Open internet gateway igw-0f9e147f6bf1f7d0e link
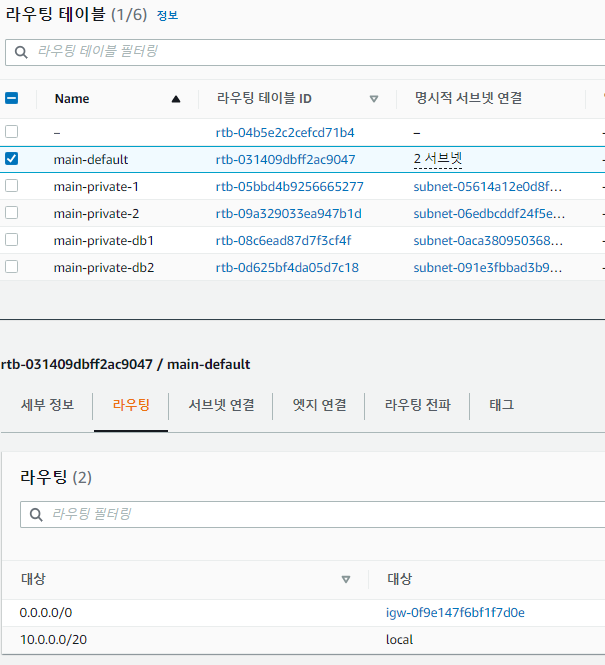Viewport: 605px width, 665px height. click(x=455, y=612)
